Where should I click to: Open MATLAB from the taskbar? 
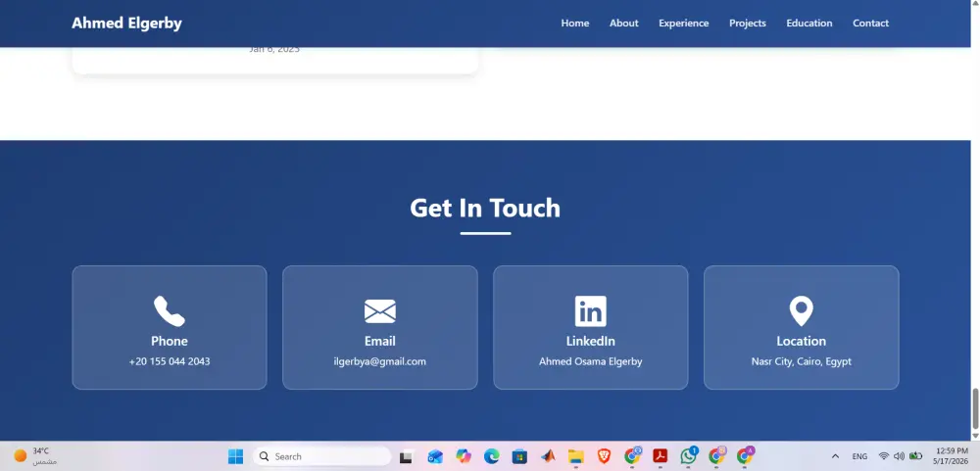548,456
